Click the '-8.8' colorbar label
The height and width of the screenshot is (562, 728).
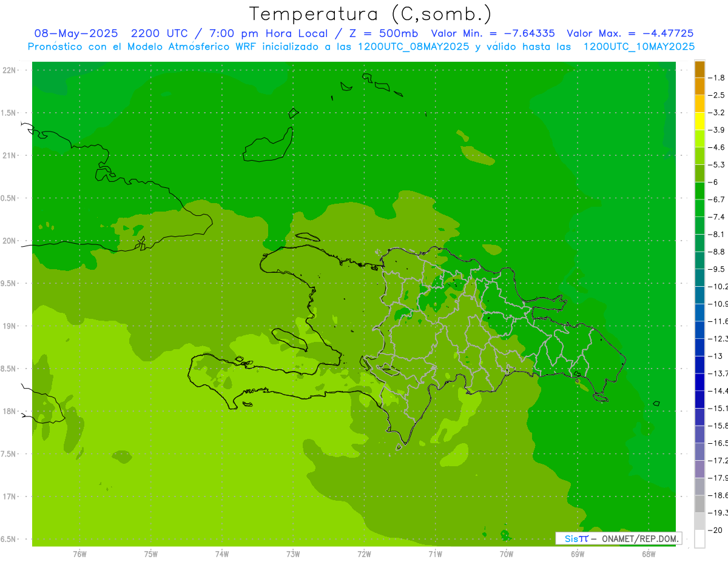coord(717,252)
